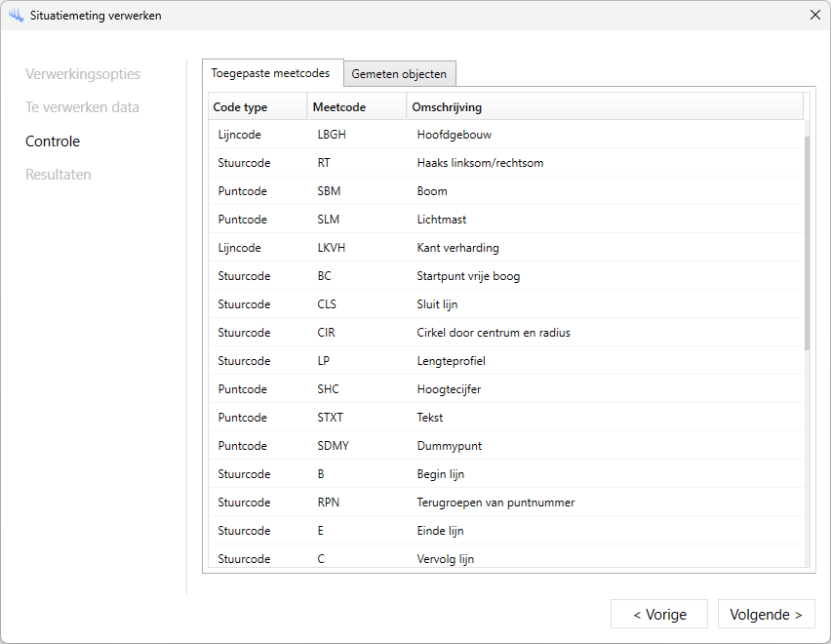Select the SBM Boom row
This screenshot has width=831, height=644.
tap(505, 191)
